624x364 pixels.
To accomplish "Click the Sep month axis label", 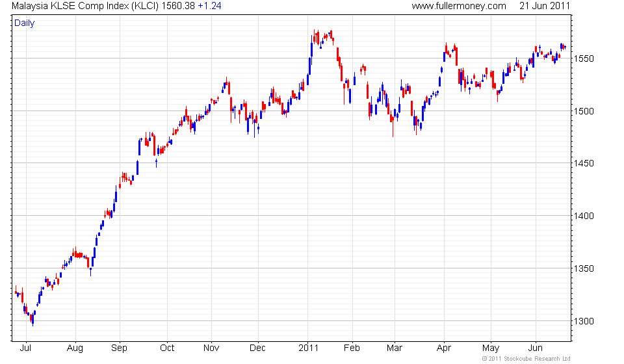I will click(119, 348).
